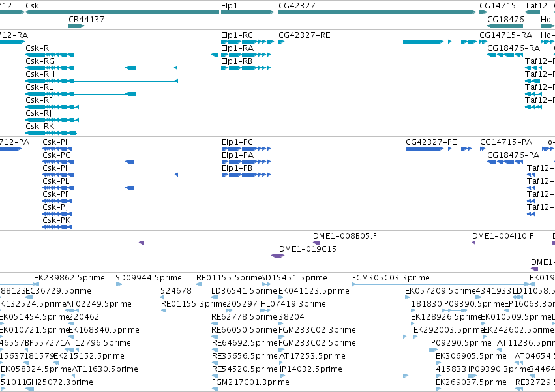Click the CG14715-RA transcript label

pos(506,35)
